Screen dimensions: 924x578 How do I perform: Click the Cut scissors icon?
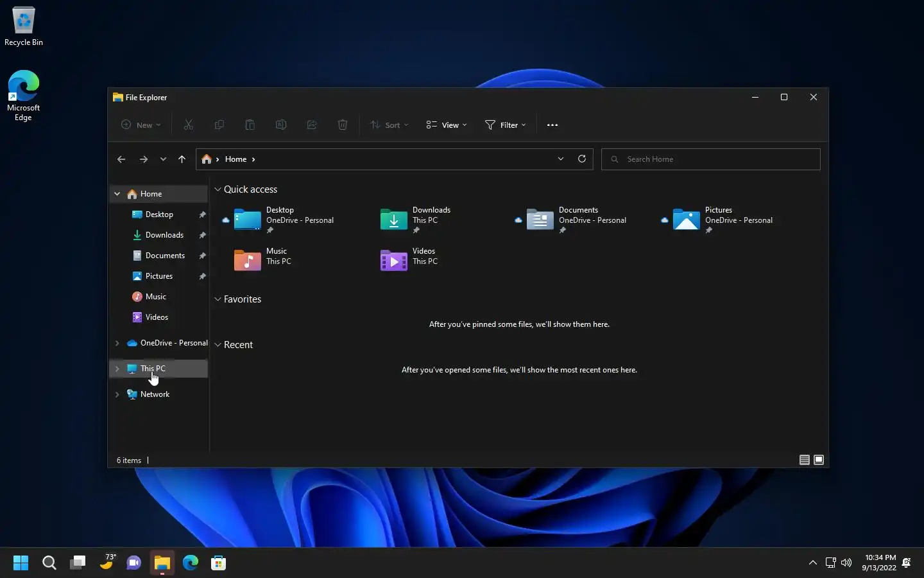coord(189,125)
